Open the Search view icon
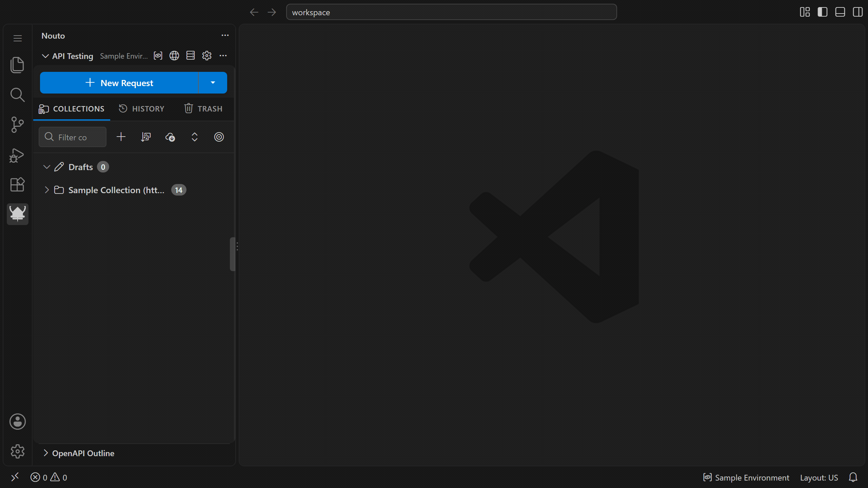Screen dimensions: 868x488 (x=17, y=95)
